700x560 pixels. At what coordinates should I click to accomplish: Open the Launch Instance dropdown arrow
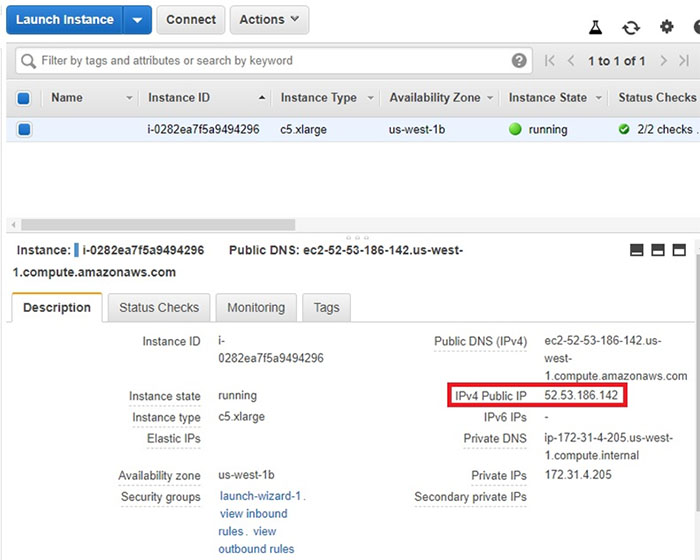[x=138, y=20]
